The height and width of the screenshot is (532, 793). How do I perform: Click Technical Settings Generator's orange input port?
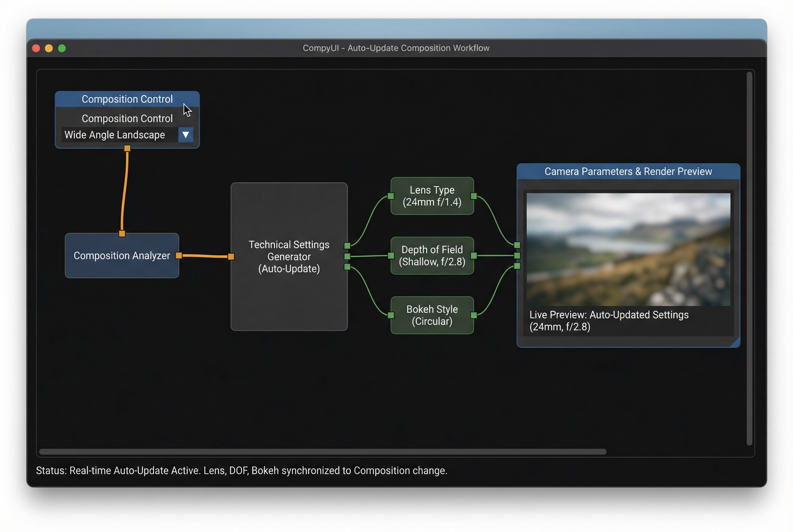[231, 257]
